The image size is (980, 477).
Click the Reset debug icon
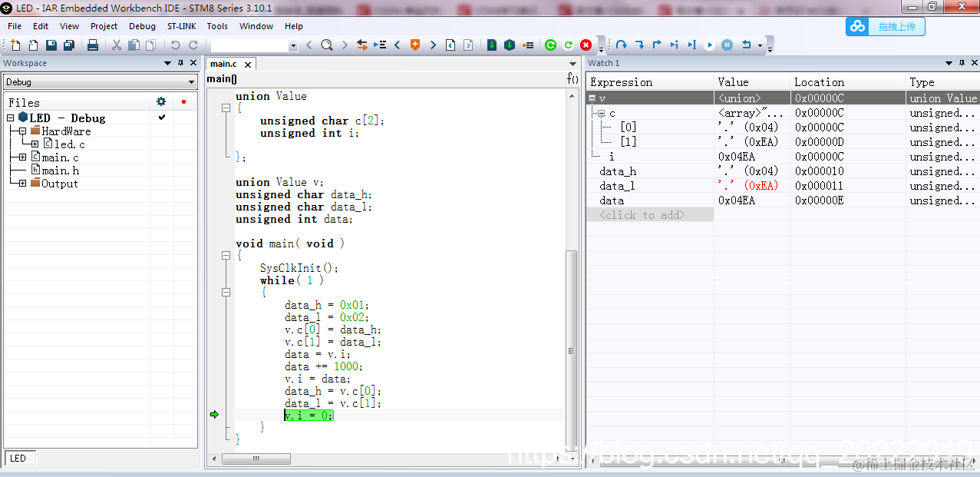click(x=746, y=45)
